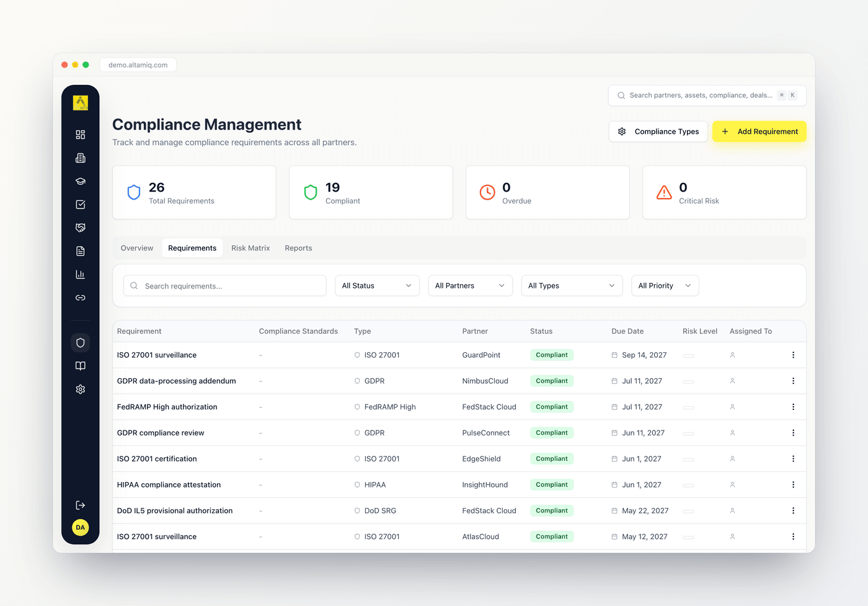Viewport: 868px width, 606px height.
Task: Click PulseConnect partner cell
Action: coord(486,433)
